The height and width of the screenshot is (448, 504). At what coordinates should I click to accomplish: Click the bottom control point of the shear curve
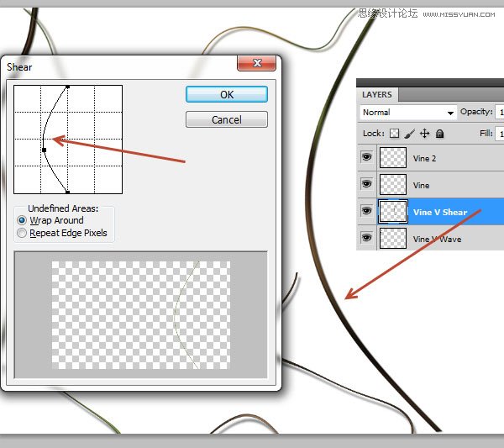[67, 192]
